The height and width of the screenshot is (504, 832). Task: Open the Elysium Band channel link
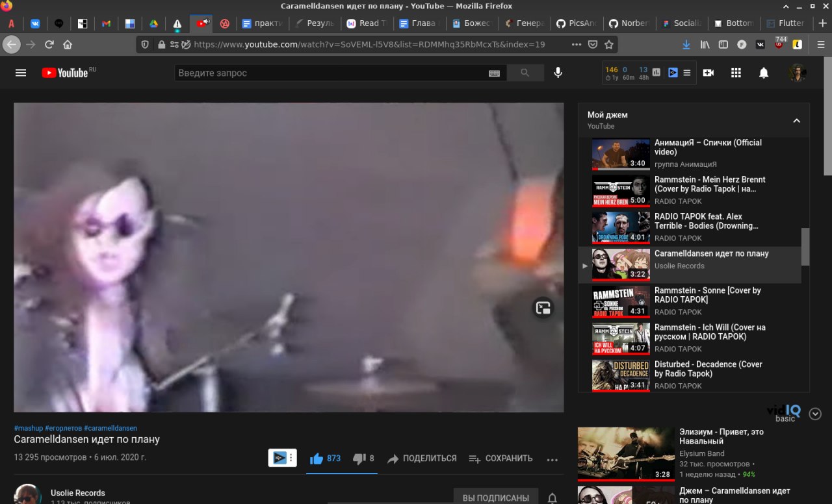702,453
